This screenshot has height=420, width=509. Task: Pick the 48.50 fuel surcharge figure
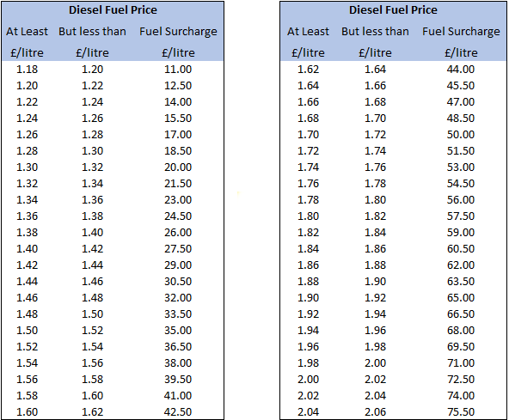pyautogui.click(x=461, y=118)
